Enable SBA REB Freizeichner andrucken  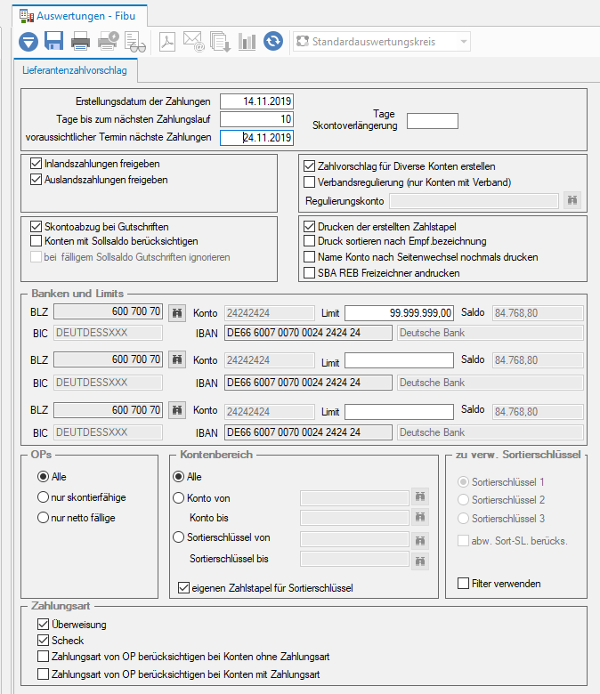309,273
